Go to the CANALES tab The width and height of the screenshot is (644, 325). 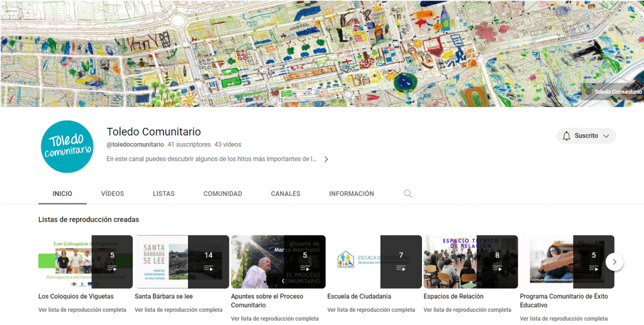pos(286,194)
